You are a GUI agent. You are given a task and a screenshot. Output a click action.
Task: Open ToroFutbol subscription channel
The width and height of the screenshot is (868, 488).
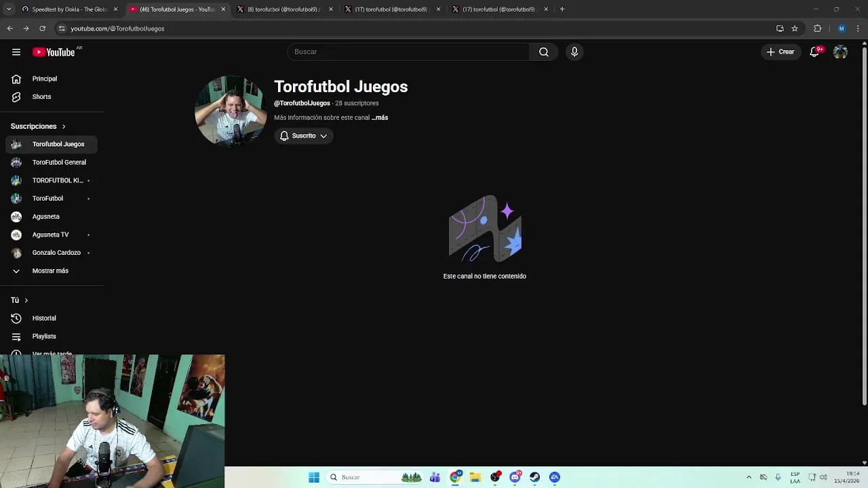click(52, 199)
